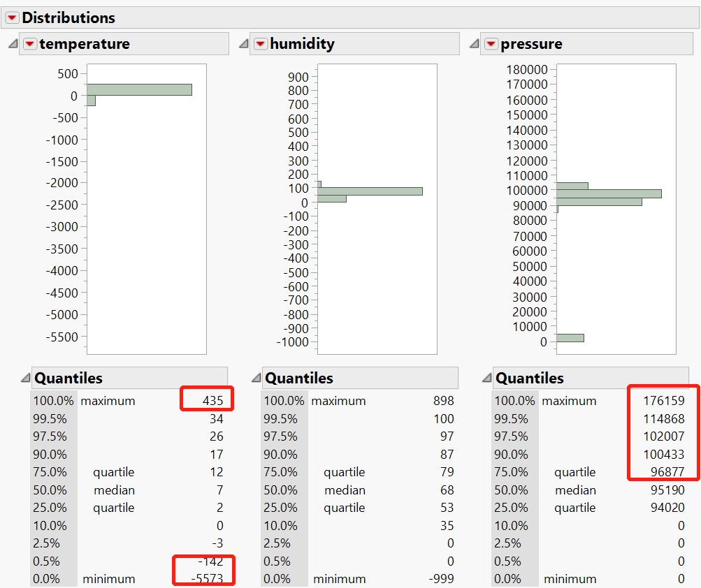Click the -5500 temperature axis label

62,337
